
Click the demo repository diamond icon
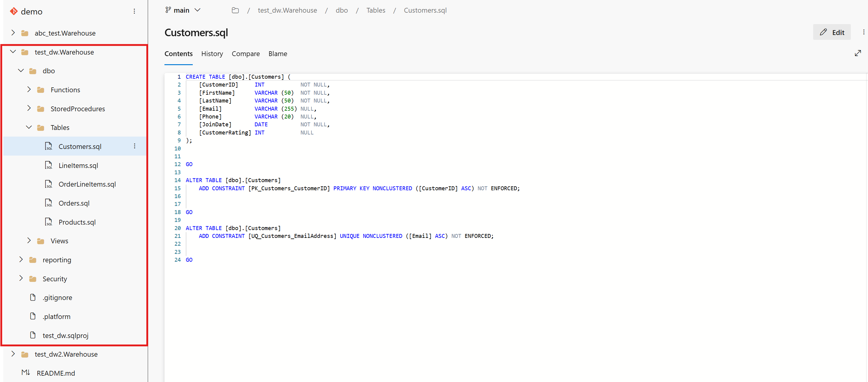tap(14, 11)
